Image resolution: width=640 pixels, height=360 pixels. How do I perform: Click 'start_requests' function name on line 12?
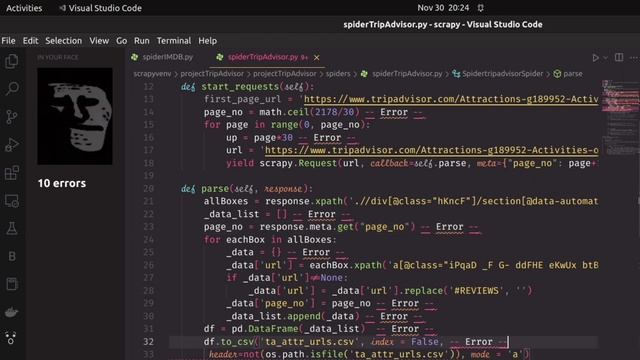pyautogui.click(x=240, y=87)
